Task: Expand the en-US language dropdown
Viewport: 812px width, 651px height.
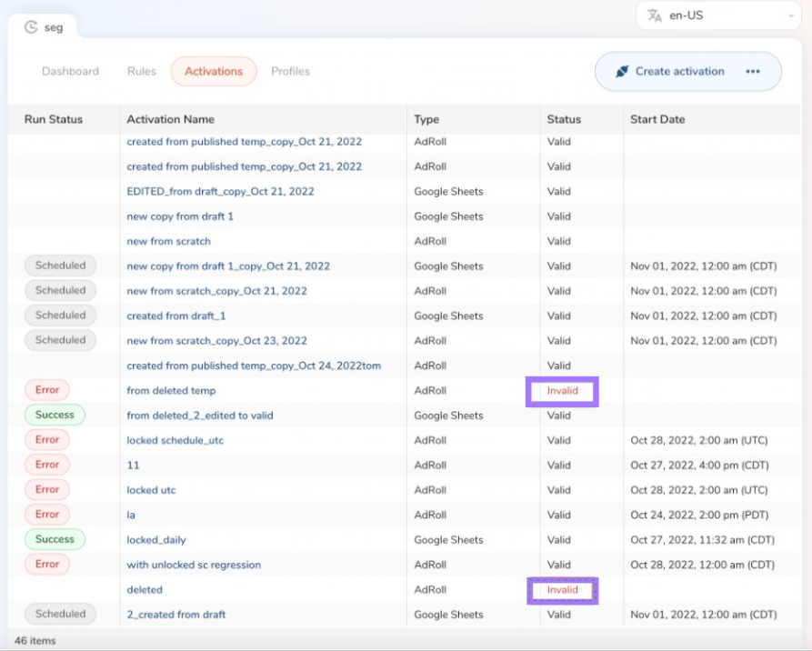Action: pos(790,15)
